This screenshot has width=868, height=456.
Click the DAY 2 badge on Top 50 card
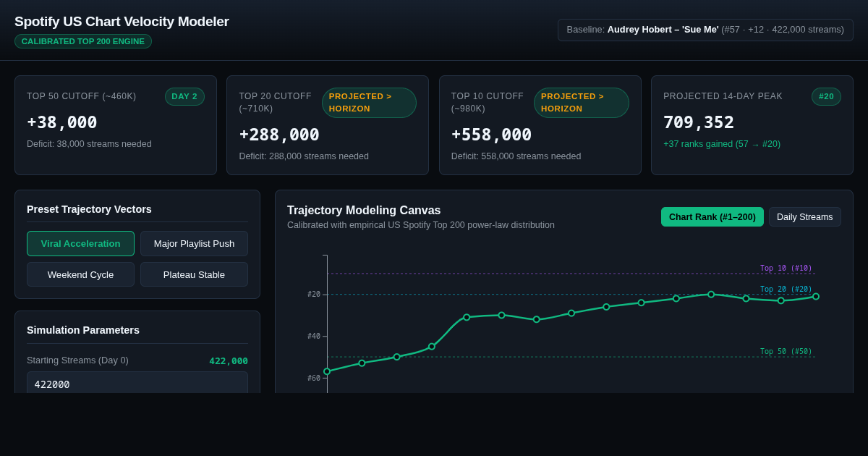point(184,96)
